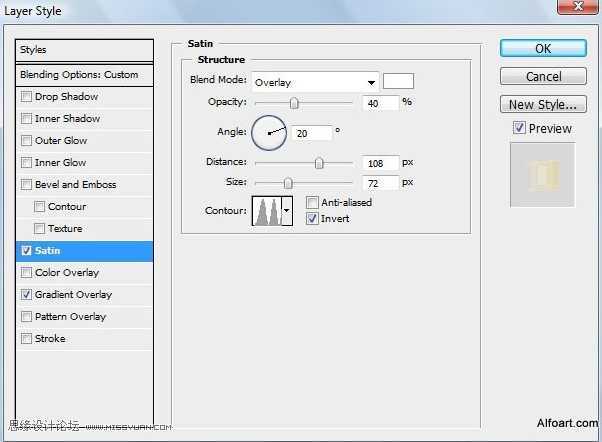Click the Cancel button

(543, 76)
